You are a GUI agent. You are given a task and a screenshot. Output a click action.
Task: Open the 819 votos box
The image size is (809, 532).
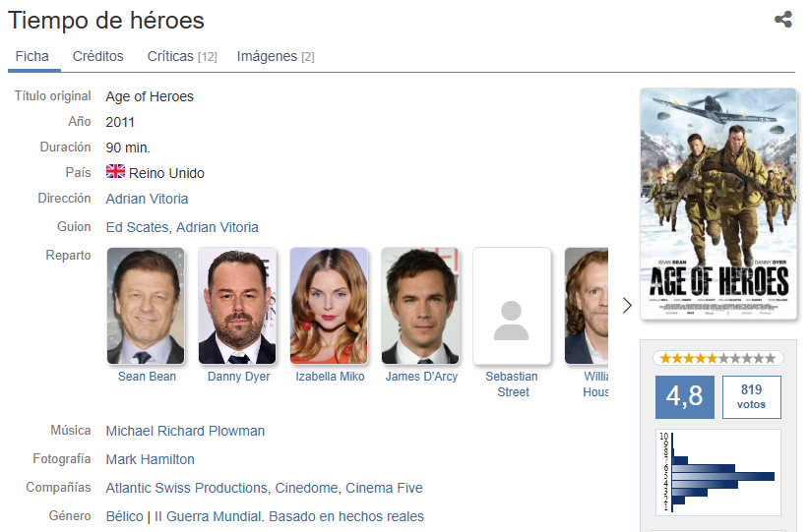pos(752,396)
